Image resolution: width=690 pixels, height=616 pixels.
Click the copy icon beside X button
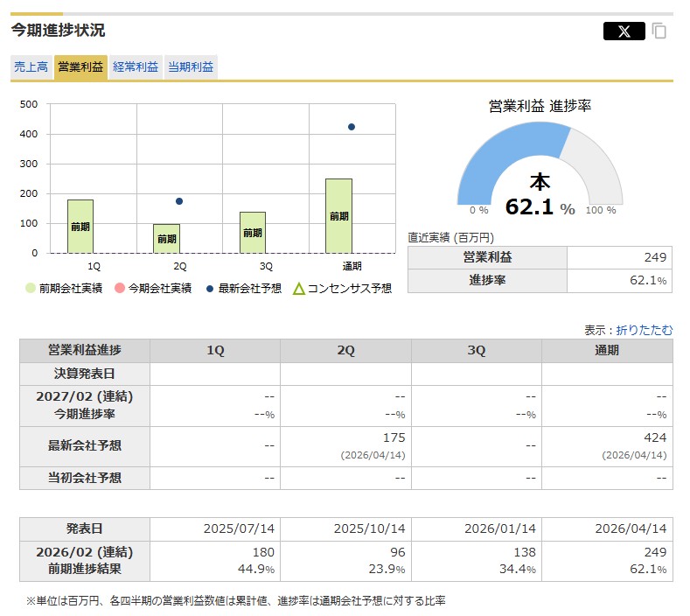point(659,31)
